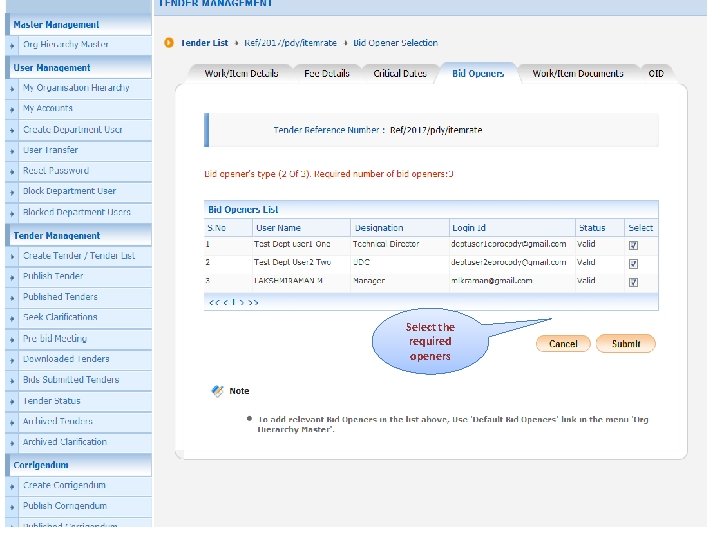Click arrow icon beside Publish Tender
This screenshot has height=540, width=720.
[12, 277]
